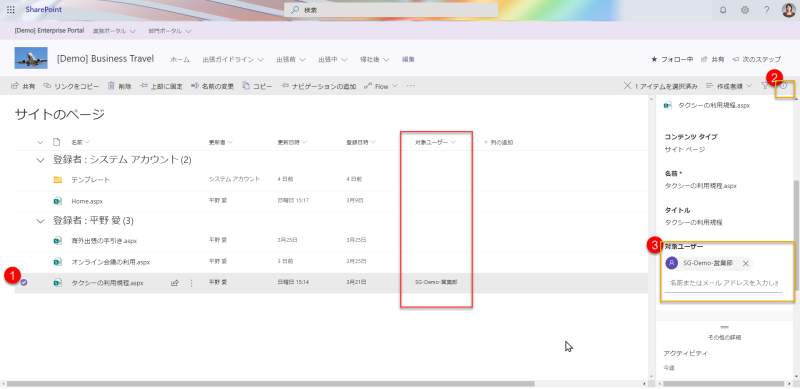The height and width of the screenshot is (389, 800).
Task: Go to the ホーム navigation item
Action: click(x=180, y=60)
